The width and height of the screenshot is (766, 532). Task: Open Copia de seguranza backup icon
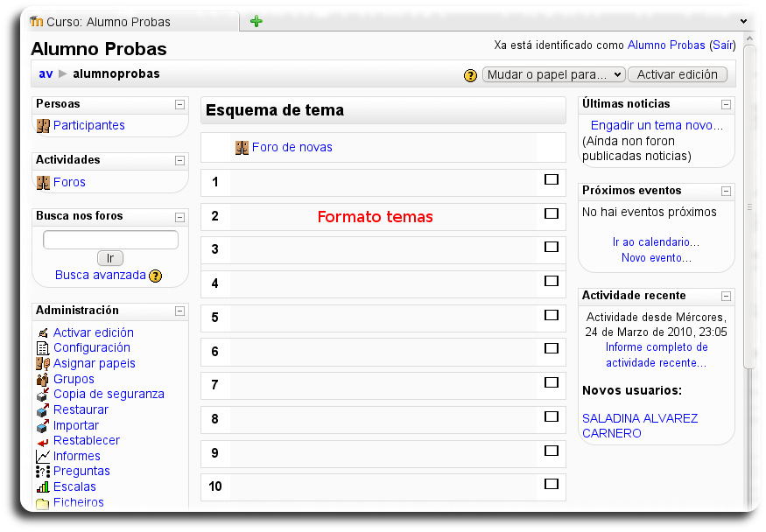pyautogui.click(x=42, y=394)
